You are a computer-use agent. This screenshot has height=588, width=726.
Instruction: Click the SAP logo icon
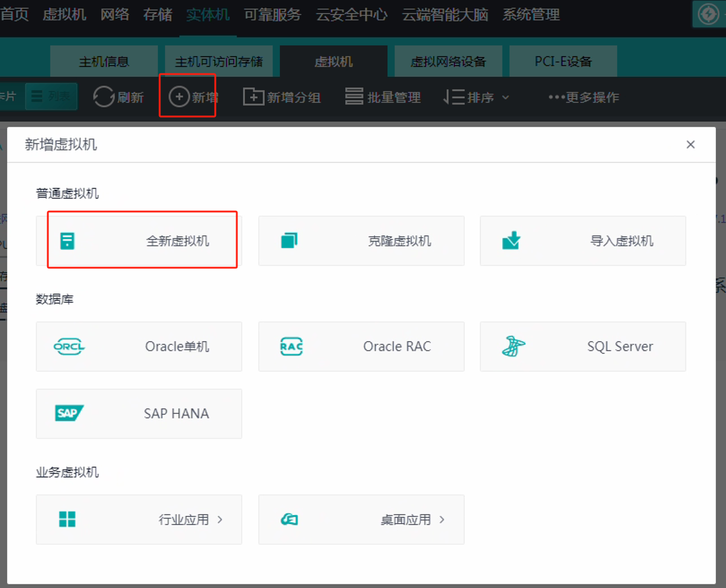[x=69, y=414]
